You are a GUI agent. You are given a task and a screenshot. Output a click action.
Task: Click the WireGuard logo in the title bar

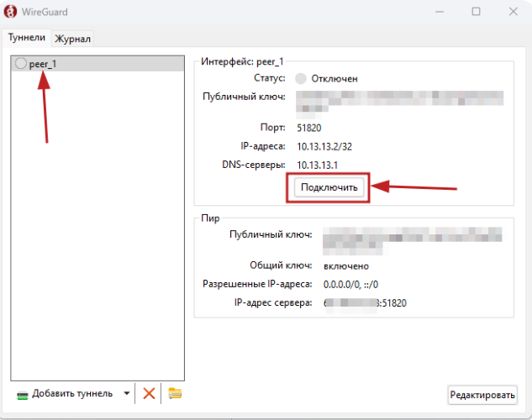click(x=10, y=11)
